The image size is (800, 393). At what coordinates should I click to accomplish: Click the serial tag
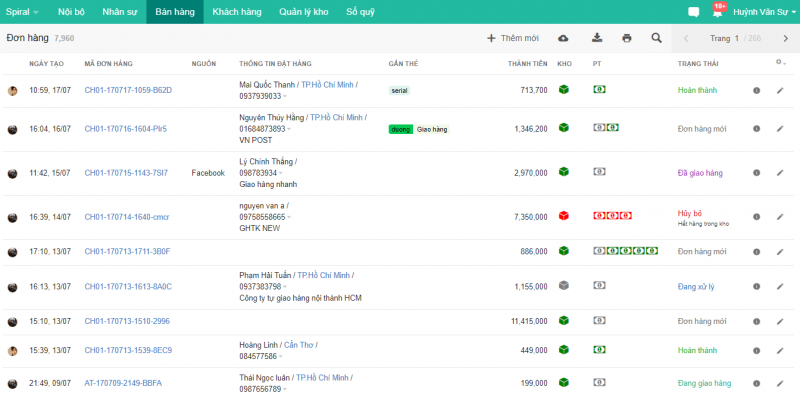click(x=399, y=90)
